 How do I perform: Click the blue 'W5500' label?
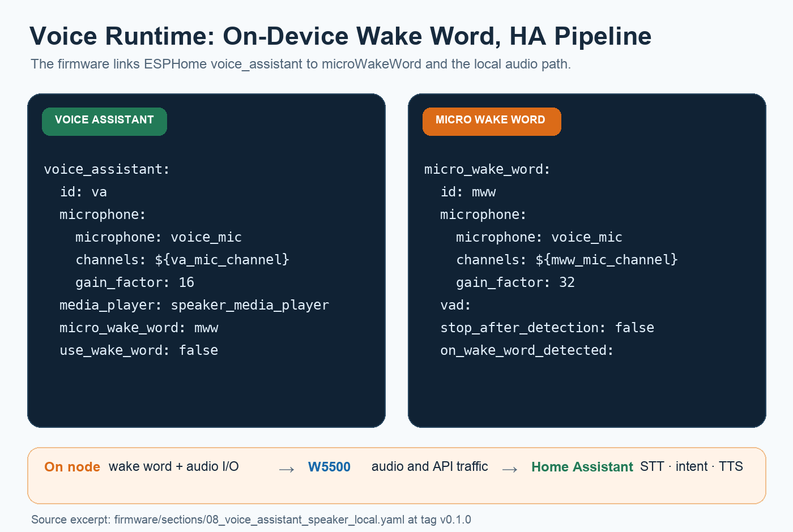pyautogui.click(x=329, y=467)
